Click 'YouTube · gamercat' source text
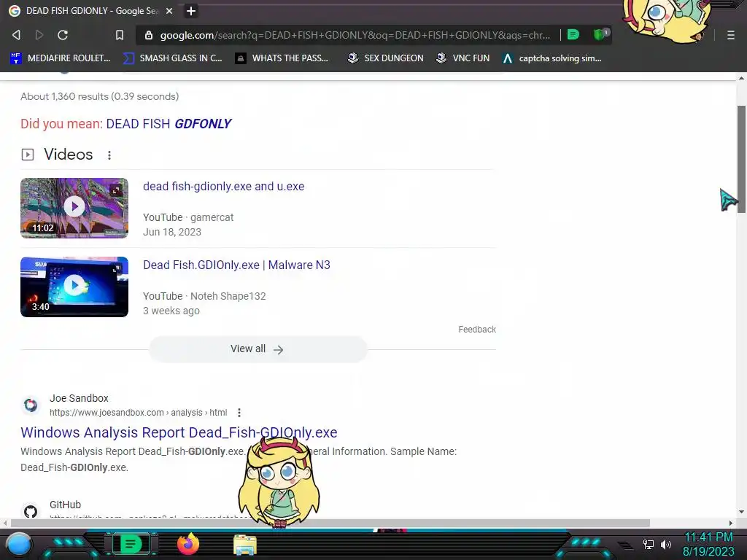Screen dimensions: 747x560 (188, 217)
